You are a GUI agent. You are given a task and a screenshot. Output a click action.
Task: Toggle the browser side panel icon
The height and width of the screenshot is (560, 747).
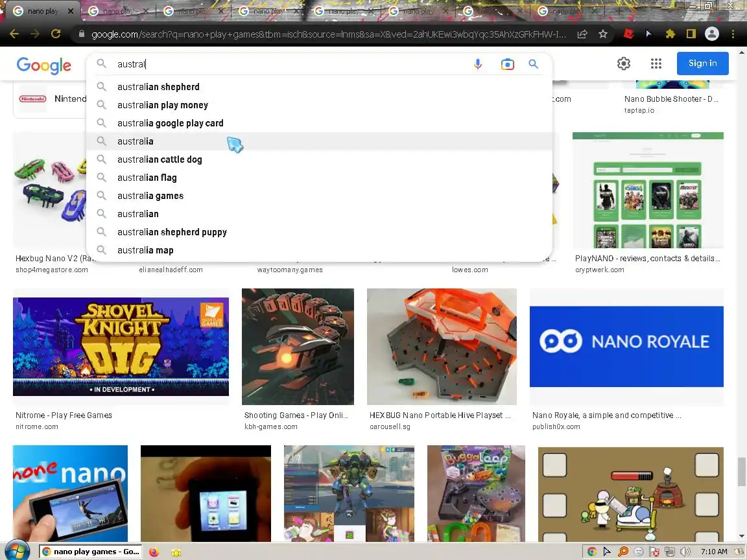point(691,34)
